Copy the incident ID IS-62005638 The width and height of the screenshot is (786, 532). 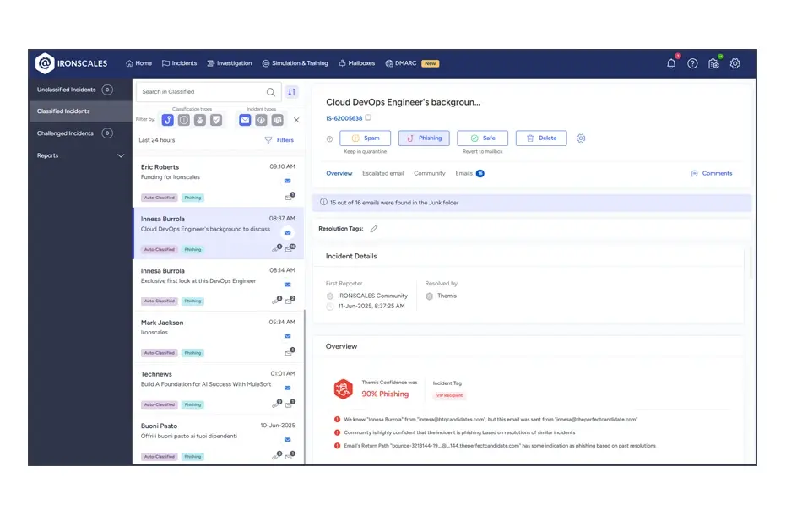368,118
